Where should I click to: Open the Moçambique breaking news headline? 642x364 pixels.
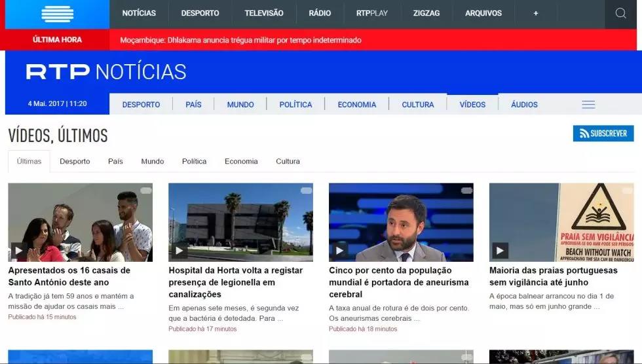pos(240,40)
